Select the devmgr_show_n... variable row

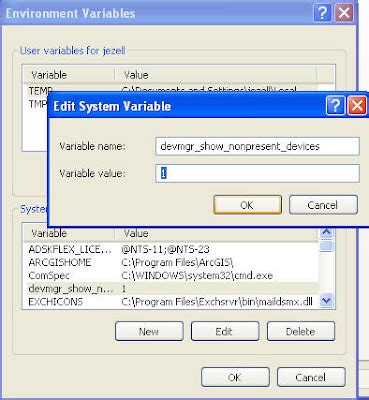(x=170, y=289)
